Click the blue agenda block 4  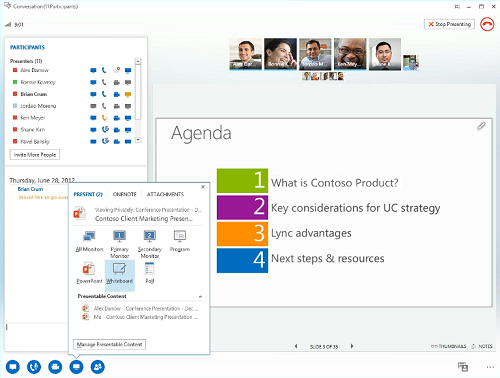[242, 260]
